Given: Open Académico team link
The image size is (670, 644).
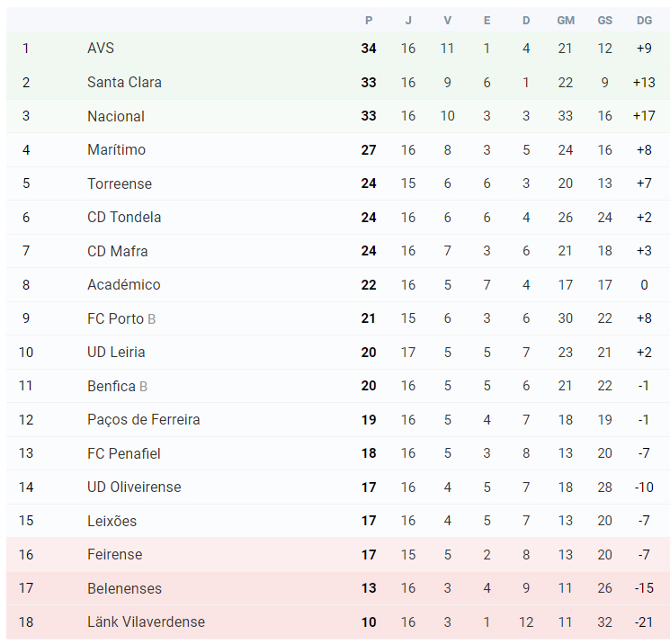Looking at the screenshot, I should (x=124, y=284).
